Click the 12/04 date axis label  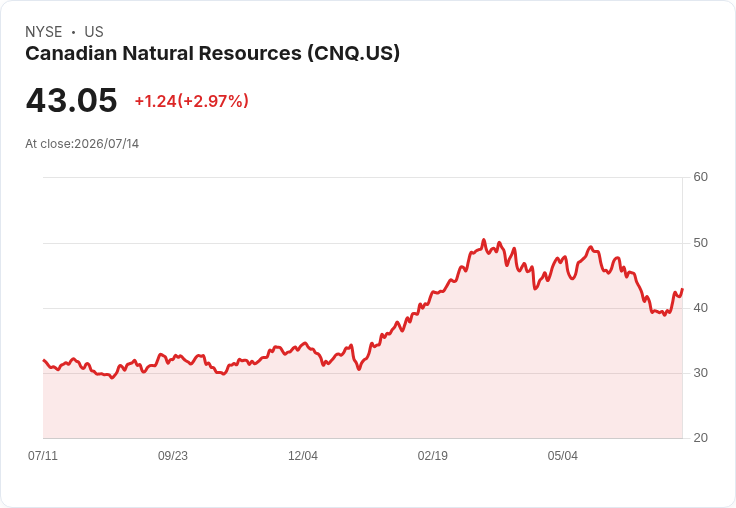(x=303, y=456)
